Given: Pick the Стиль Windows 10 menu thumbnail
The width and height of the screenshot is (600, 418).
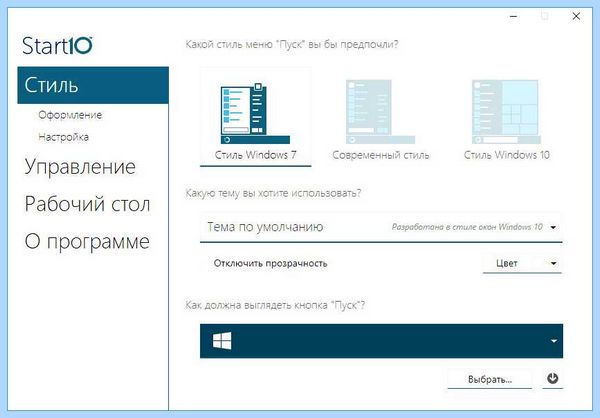Looking at the screenshot, I should click(x=506, y=117).
